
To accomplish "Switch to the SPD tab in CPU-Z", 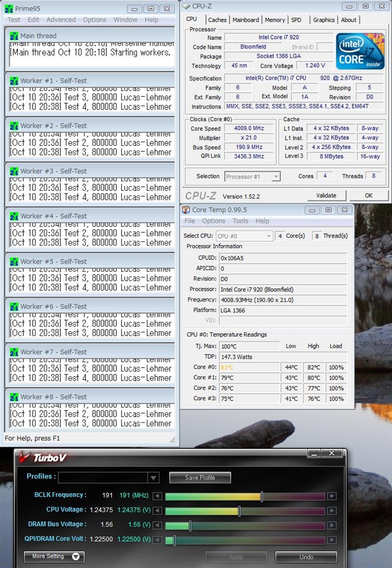I will (296, 20).
